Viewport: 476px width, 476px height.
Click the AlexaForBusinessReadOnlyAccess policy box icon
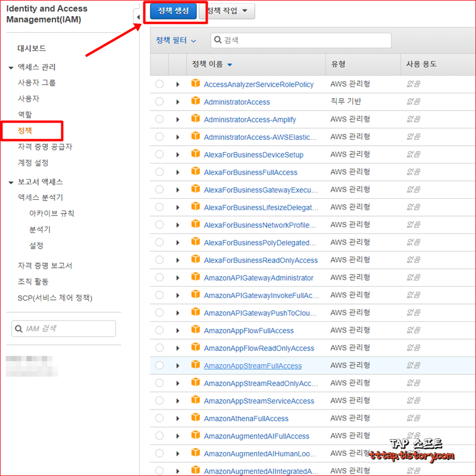(196, 259)
